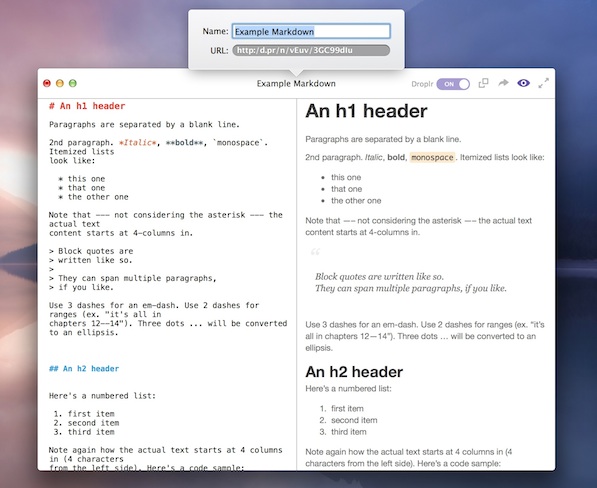Click '* the other one' in the editor
597x488 pixels.
(x=93, y=197)
